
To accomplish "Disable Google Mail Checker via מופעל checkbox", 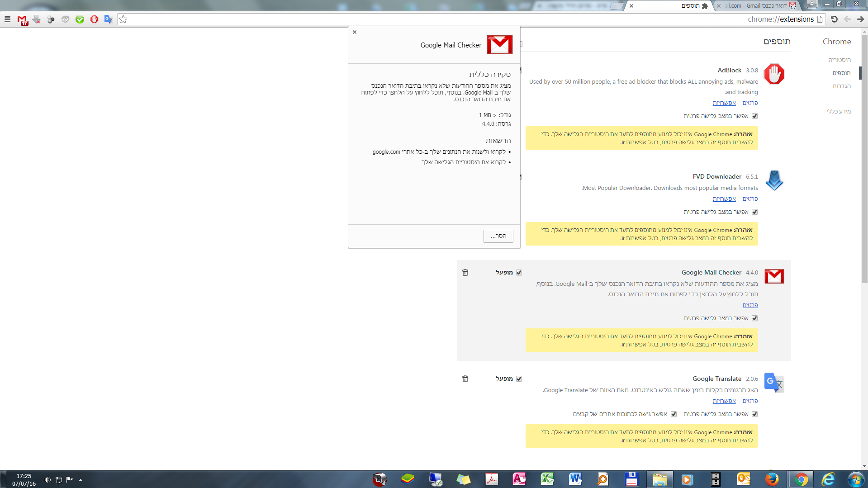I will (519, 273).
